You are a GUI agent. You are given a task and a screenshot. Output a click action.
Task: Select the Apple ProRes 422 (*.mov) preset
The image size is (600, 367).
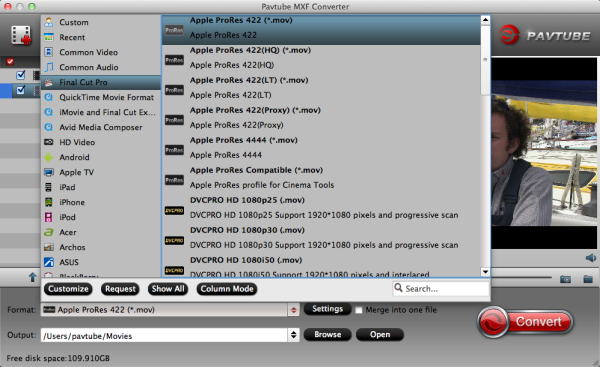point(321,30)
